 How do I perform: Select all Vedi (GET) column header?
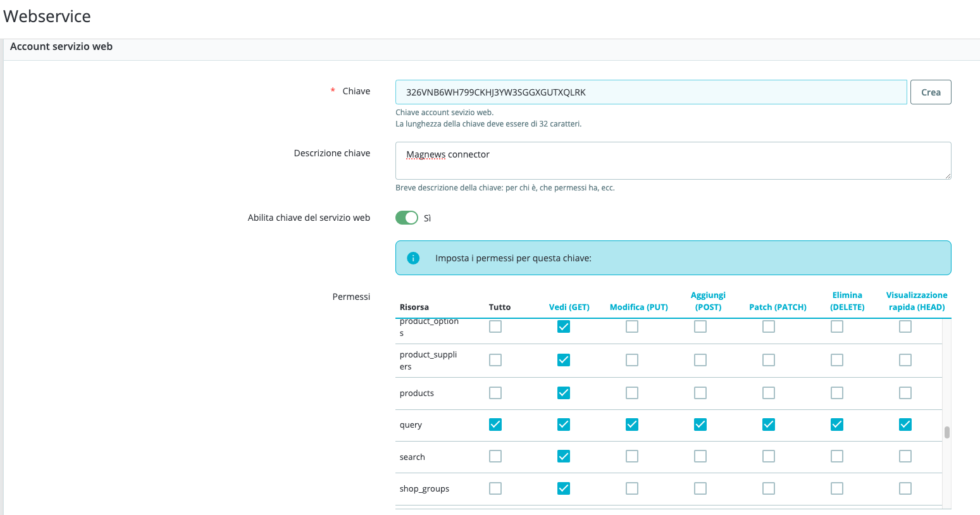point(569,307)
